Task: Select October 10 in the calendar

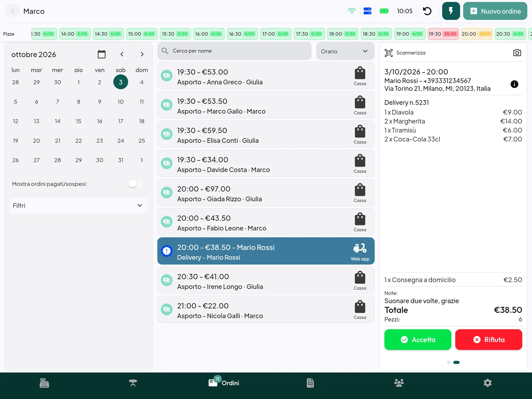Action: pyautogui.click(x=121, y=102)
